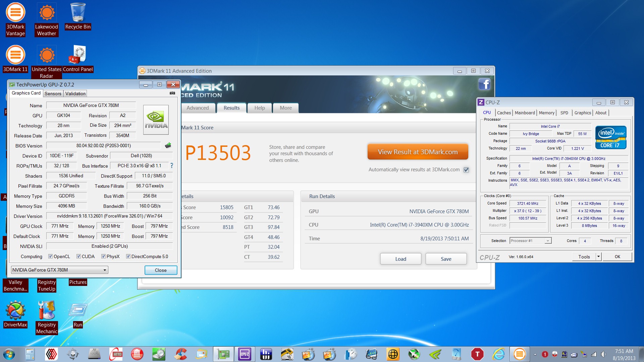Screen dimensions: 644x362
Task: Click the Driver Version field in GPU-Z
Action: click(x=110, y=216)
